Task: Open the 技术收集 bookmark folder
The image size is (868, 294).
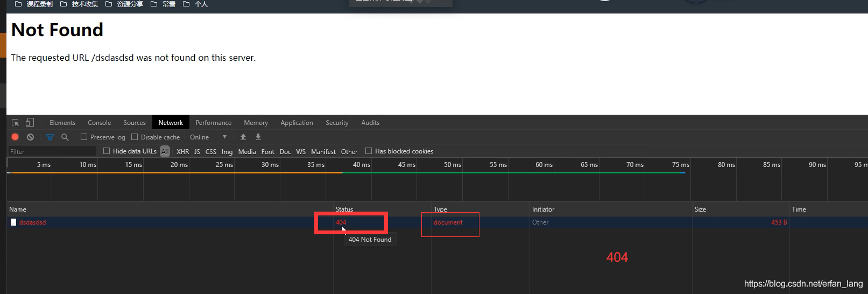Action: (79, 4)
